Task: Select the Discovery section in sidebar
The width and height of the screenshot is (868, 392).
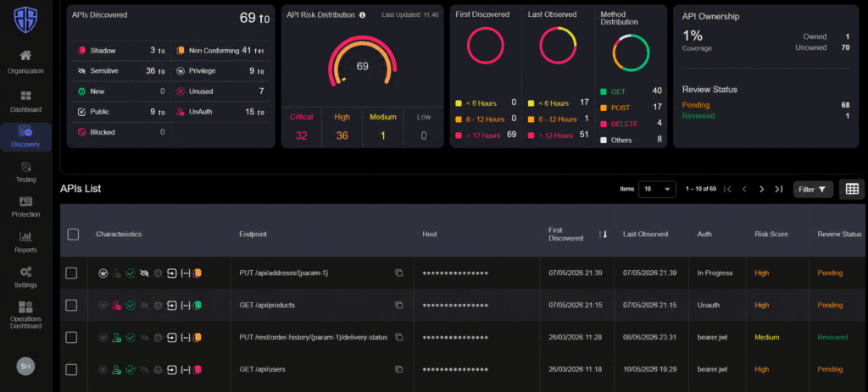Action: coord(25,137)
